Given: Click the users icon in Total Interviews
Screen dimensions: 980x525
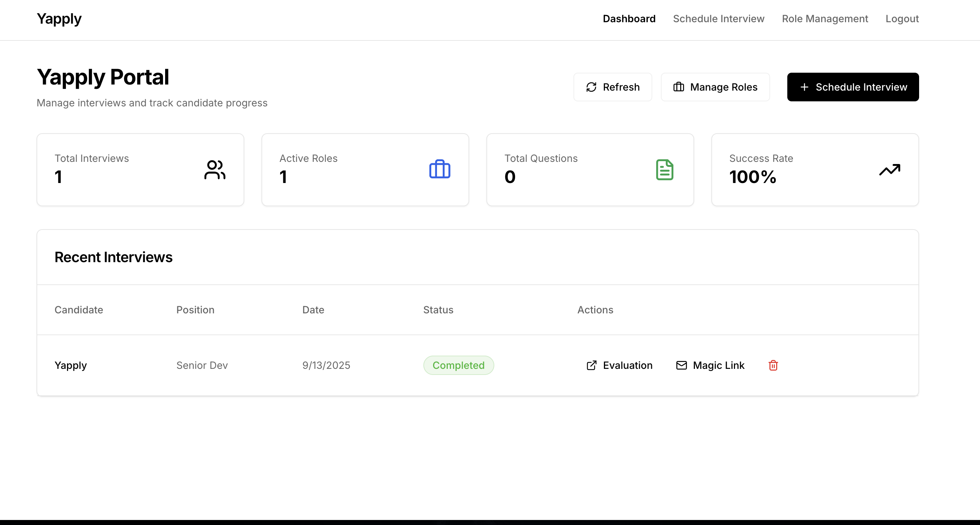Looking at the screenshot, I should coord(215,170).
